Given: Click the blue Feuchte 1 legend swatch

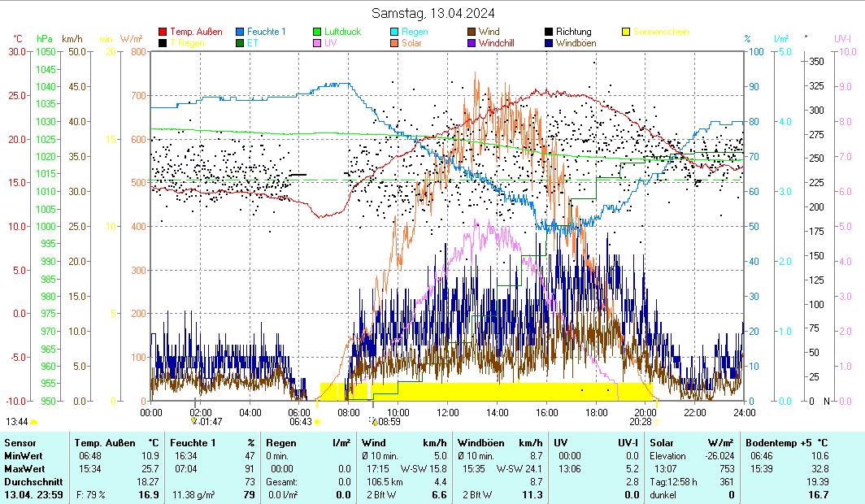Looking at the screenshot, I should click(241, 33).
